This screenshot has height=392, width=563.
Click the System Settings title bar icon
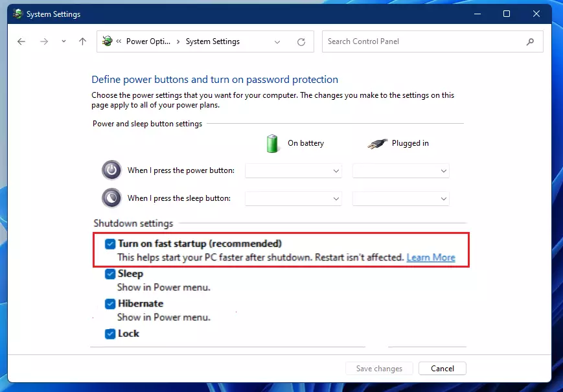coord(17,14)
